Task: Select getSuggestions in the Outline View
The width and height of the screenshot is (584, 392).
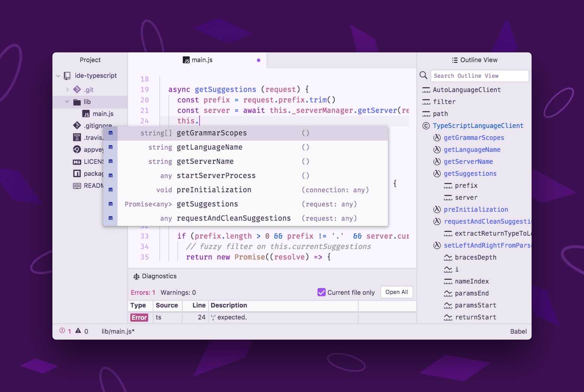Action: pos(470,173)
